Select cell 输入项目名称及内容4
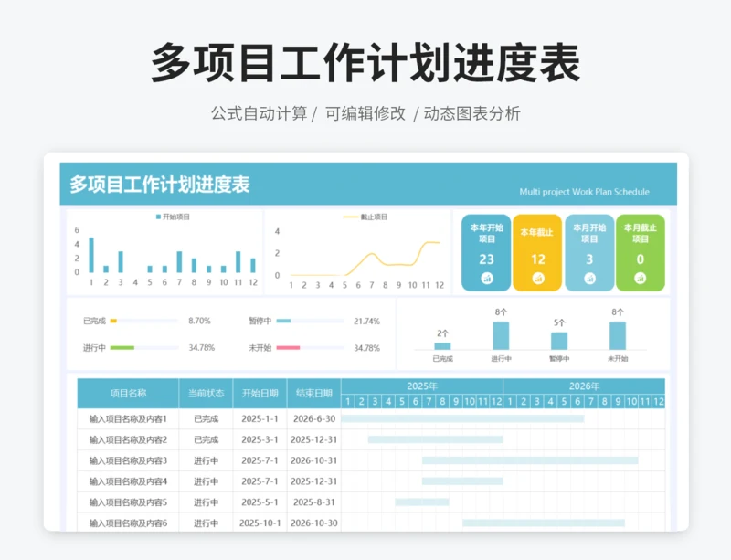Viewport: 731px width, 560px height. pos(128,481)
